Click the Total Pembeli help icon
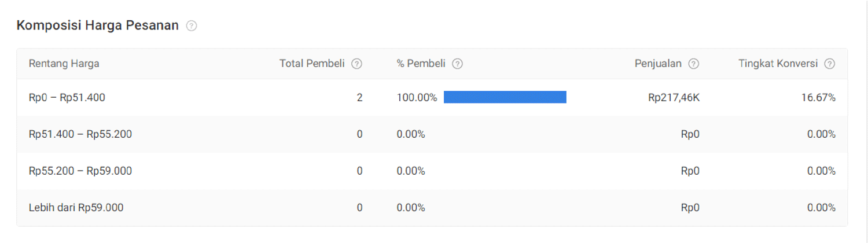 tap(357, 64)
